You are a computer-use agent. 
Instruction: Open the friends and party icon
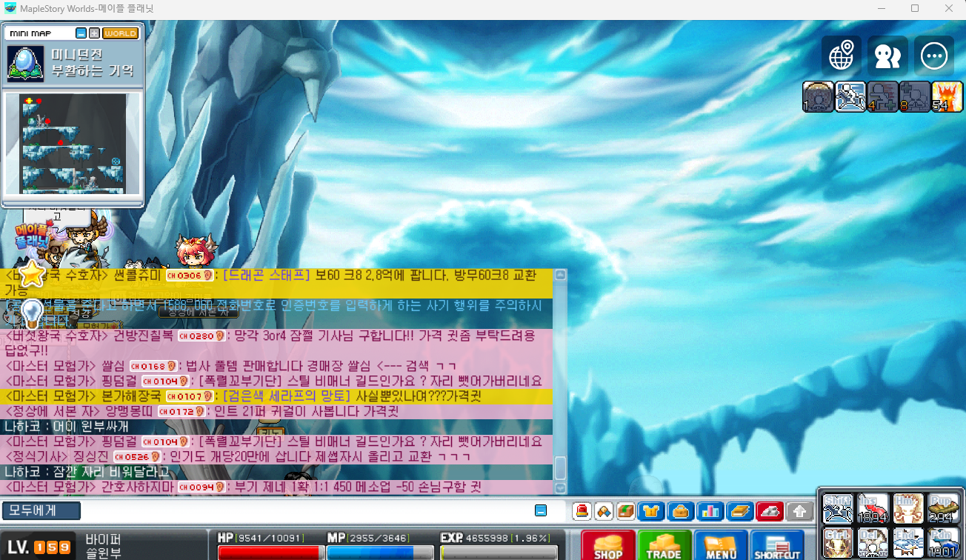[887, 56]
